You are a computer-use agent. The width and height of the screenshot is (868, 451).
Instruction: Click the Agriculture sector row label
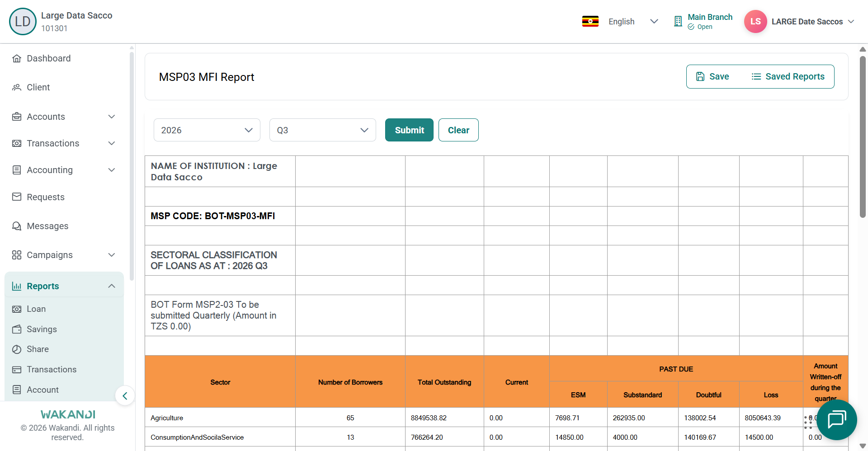click(167, 418)
